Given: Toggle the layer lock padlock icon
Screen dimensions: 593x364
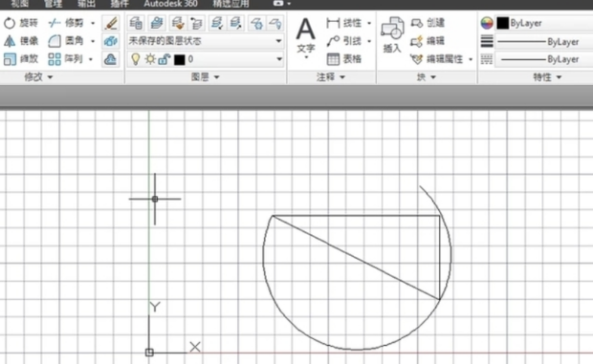Looking at the screenshot, I should [165, 59].
